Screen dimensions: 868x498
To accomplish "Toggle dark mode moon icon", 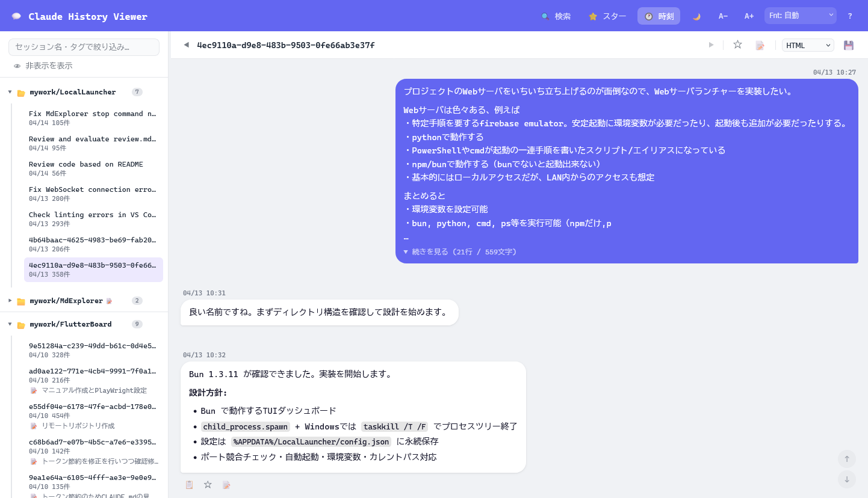I will click(696, 16).
